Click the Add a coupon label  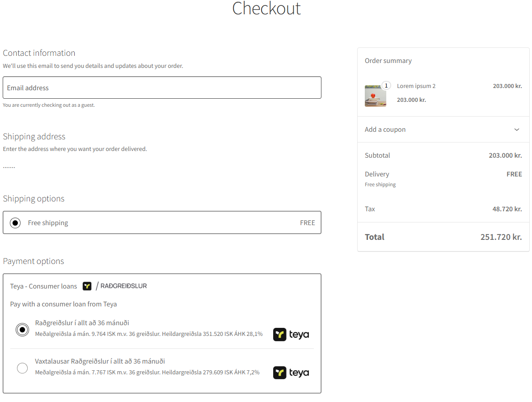385,130
